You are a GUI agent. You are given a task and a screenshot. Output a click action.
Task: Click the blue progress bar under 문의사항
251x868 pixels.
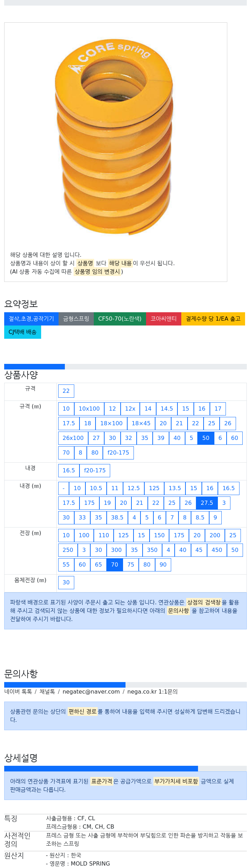(65, 685)
